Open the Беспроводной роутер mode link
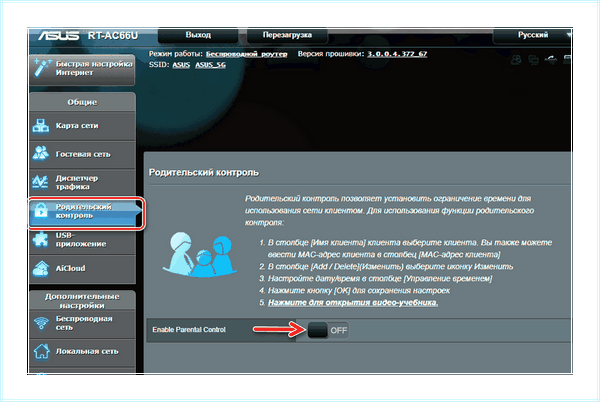The image size is (600, 402). [x=246, y=54]
